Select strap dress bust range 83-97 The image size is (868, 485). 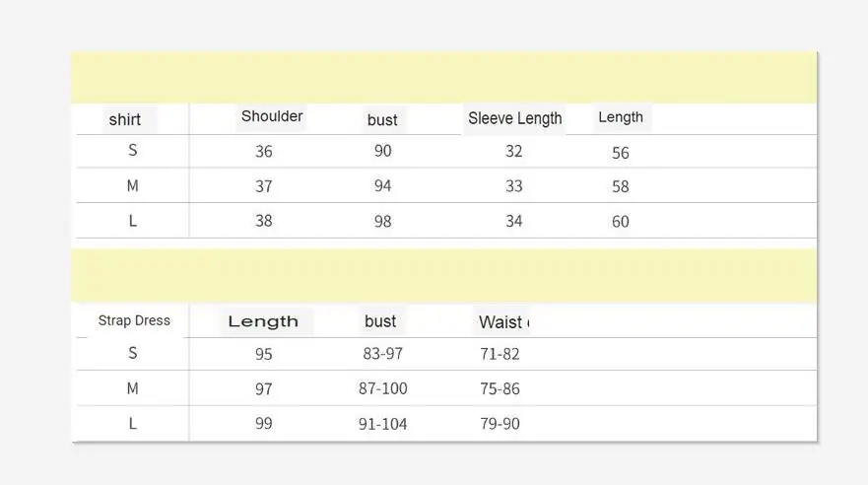(382, 353)
